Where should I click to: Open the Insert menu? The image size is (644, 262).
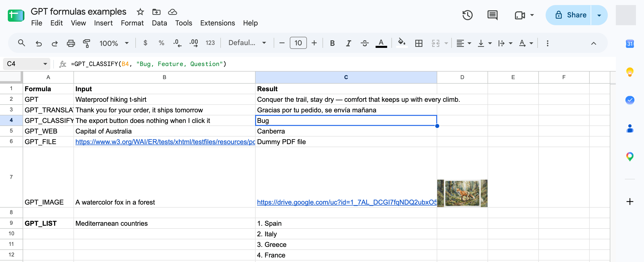[103, 23]
